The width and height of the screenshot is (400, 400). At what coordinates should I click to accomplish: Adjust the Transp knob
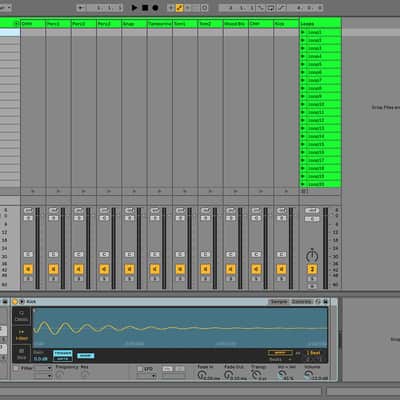click(255, 375)
